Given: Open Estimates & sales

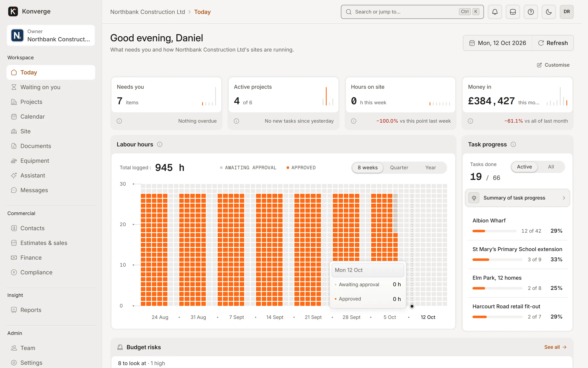Looking at the screenshot, I should pyautogui.click(x=51, y=243).
